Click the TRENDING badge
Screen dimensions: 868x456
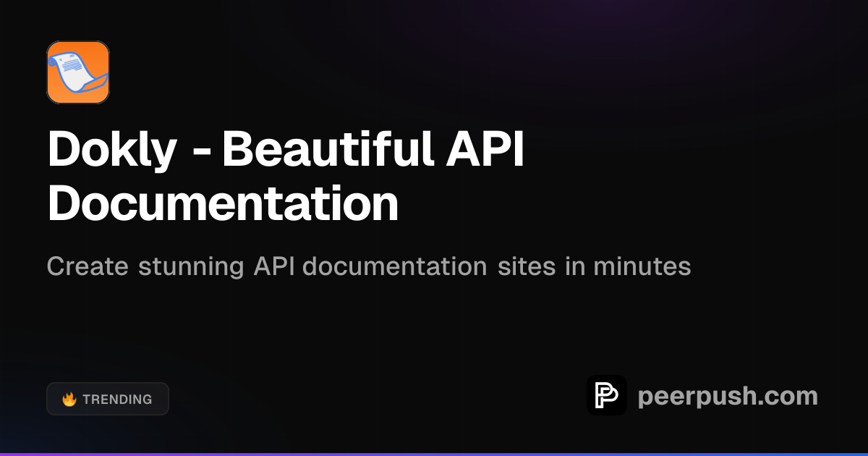click(x=108, y=399)
